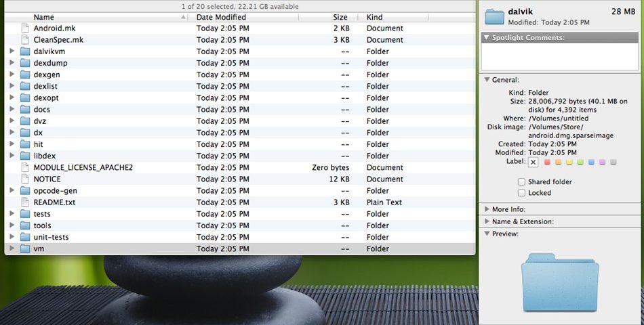
Task: Expand the tests folder disclosure triangle
Action: (12, 213)
